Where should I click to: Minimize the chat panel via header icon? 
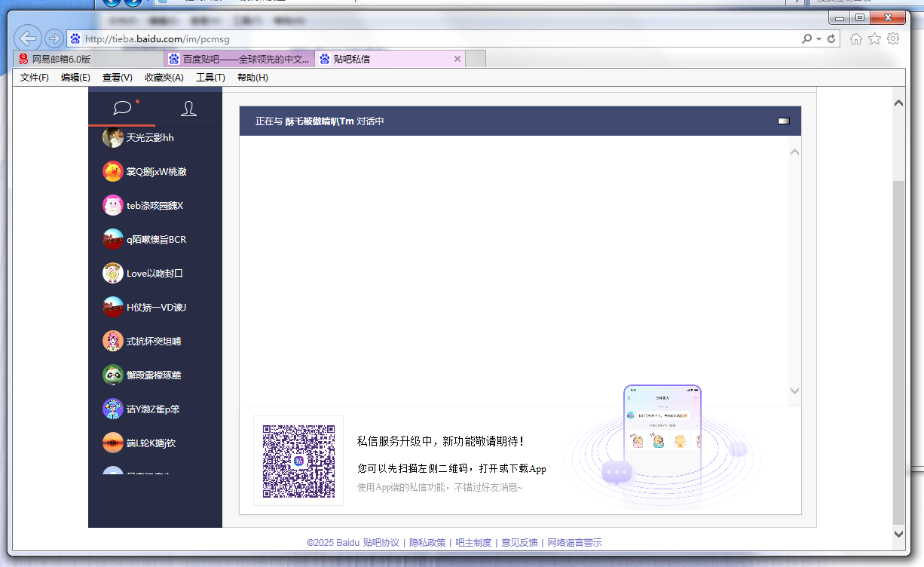(x=784, y=121)
